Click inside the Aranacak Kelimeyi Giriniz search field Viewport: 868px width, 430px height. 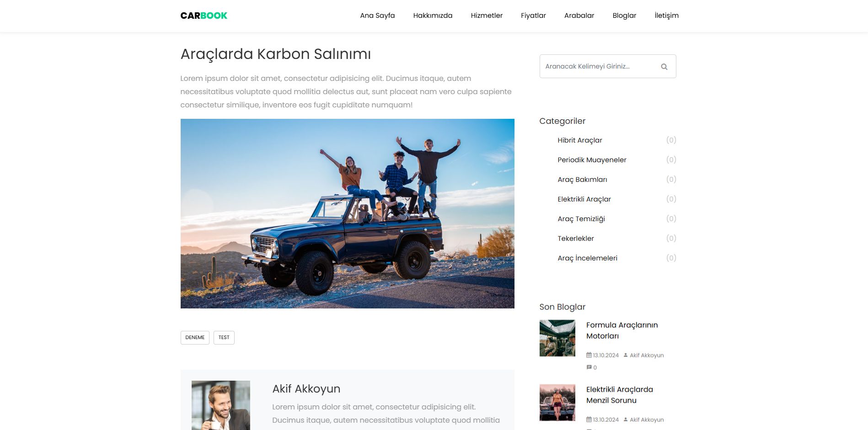[x=595, y=66]
